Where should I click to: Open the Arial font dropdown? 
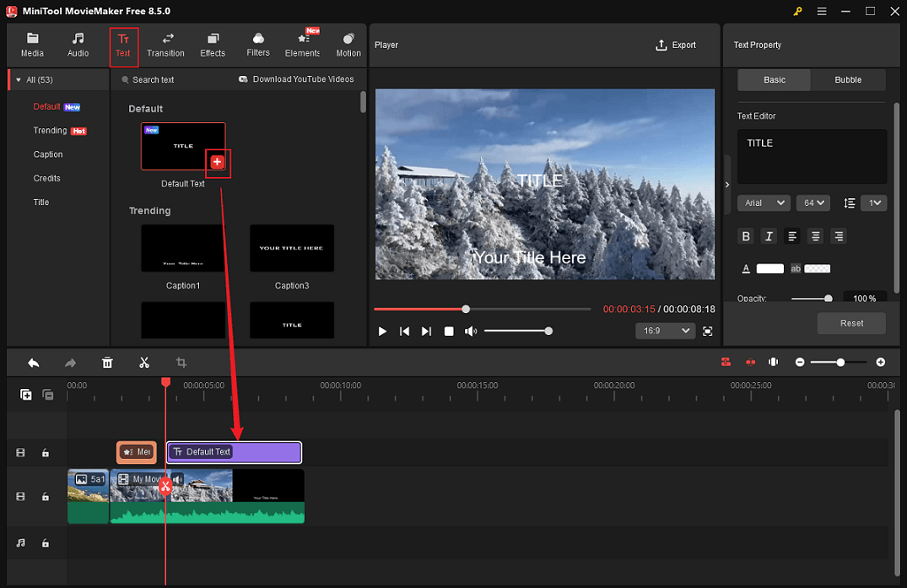pyautogui.click(x=763, y=202)
